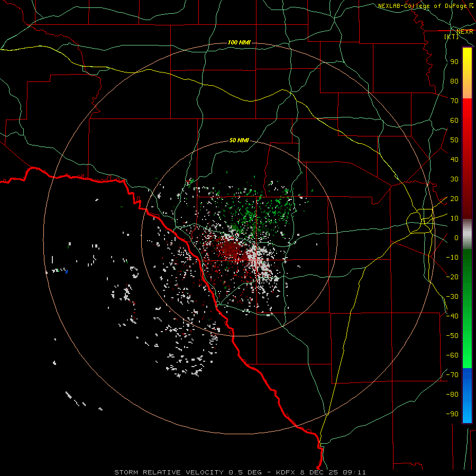Click the "NEXR" label at top right
This screenshot has width=476, height=476.
[x=465, y=32]
